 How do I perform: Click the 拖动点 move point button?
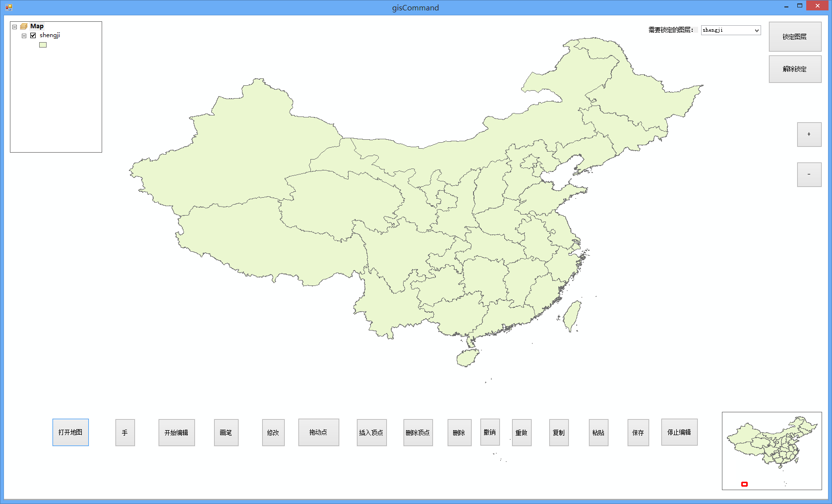318,432
